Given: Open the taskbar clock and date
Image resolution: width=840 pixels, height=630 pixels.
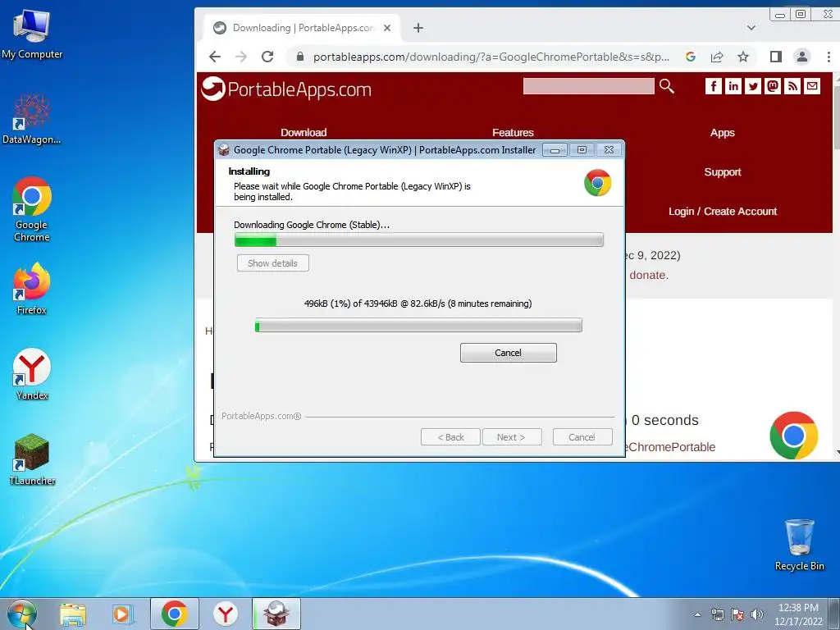Looking at the screenshot, I should 798,614.
